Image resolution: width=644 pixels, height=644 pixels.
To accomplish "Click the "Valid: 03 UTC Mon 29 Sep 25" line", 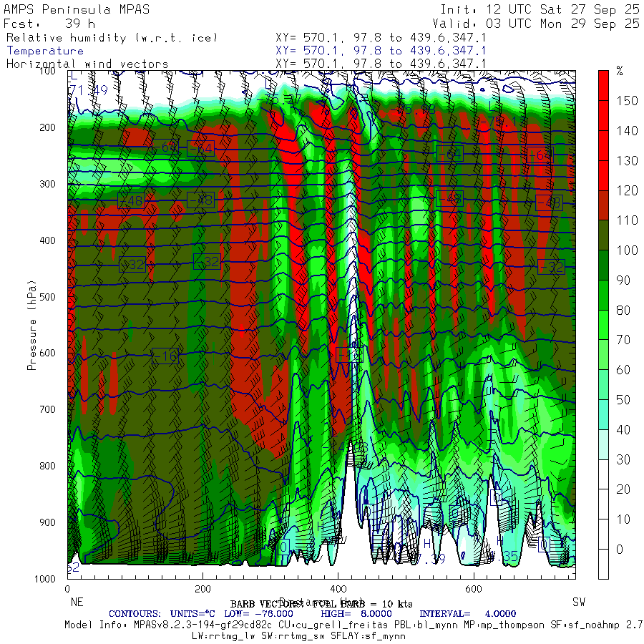I will coord(535,24).
